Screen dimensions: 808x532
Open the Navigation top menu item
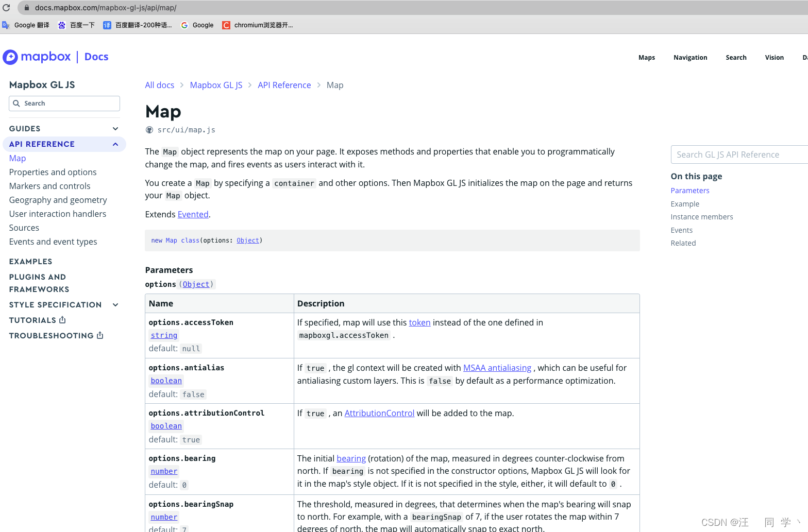(x=690, y=58)
